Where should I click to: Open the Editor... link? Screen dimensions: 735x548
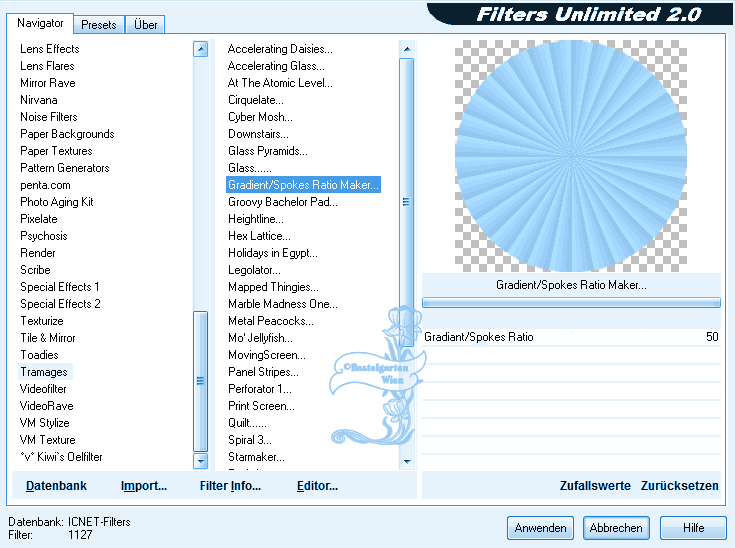coord(317,486)
